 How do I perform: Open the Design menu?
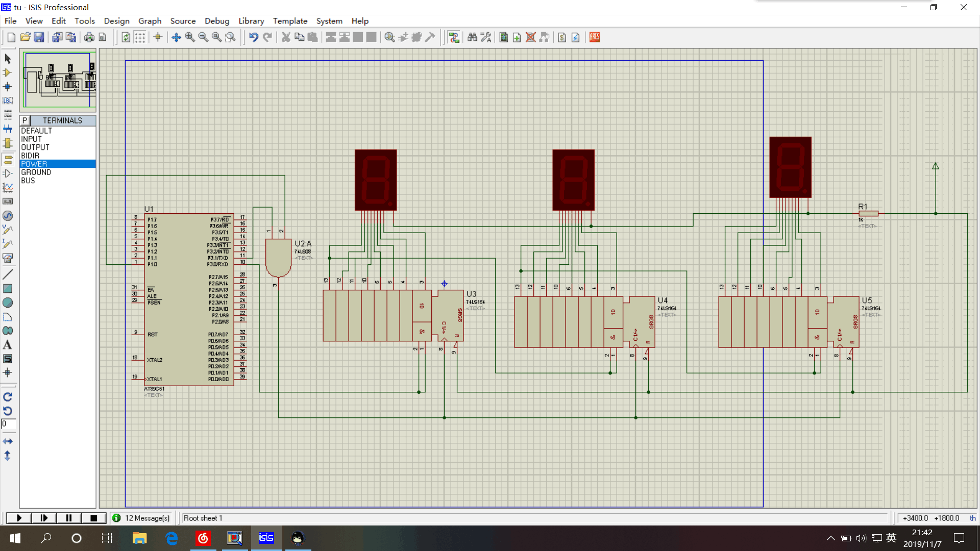[x=116, y=21]
